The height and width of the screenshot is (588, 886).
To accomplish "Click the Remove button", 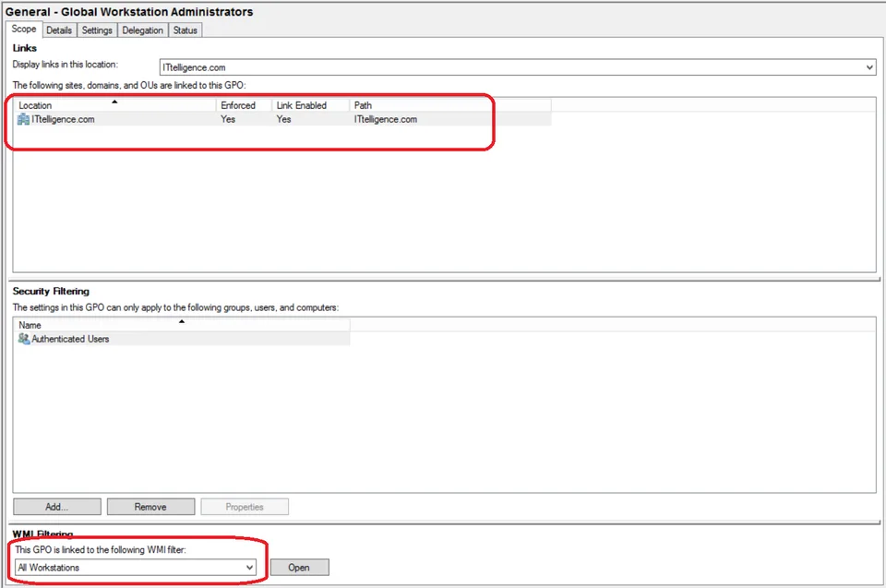I will pyautogui.click(x=150, y=507).
